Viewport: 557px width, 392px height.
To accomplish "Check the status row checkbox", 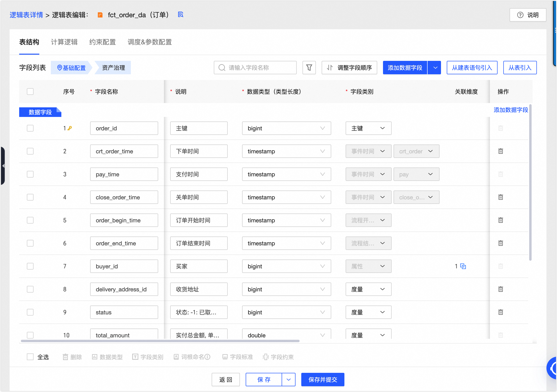I will click(30, 312).
